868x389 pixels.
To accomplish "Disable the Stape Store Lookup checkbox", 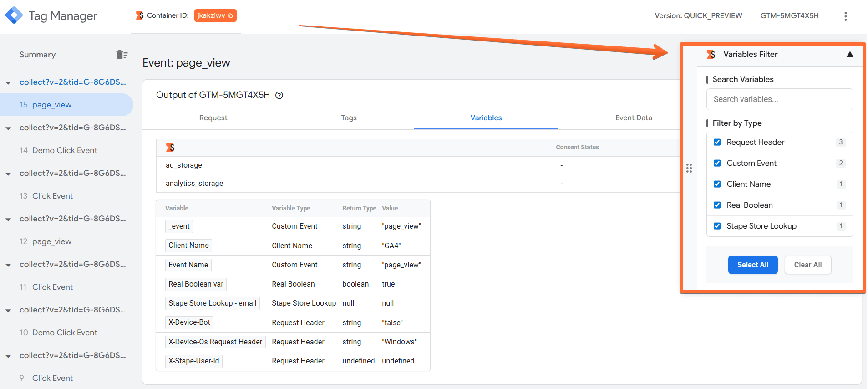I will click(x=717, y=226).
